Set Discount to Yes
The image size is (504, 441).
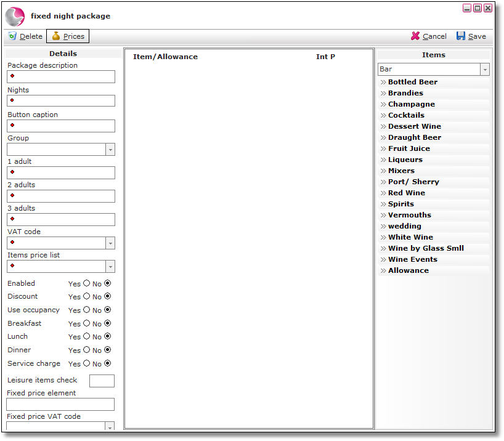pos(86,296)
